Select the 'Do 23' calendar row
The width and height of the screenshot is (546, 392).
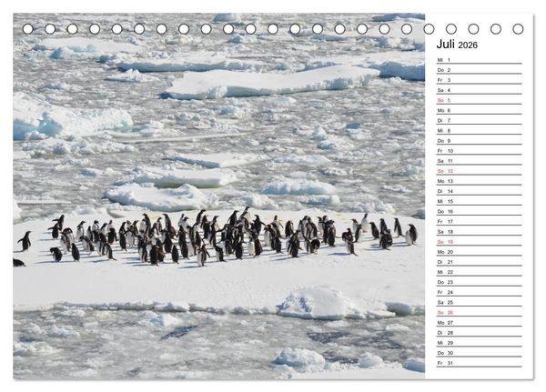[x=480, y=282]
